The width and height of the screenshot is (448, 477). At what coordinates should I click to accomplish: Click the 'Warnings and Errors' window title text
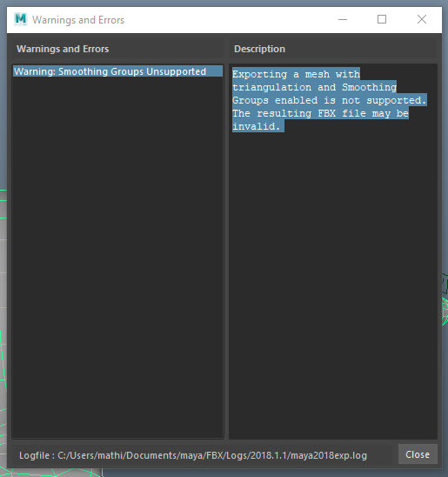coord(78,20)
